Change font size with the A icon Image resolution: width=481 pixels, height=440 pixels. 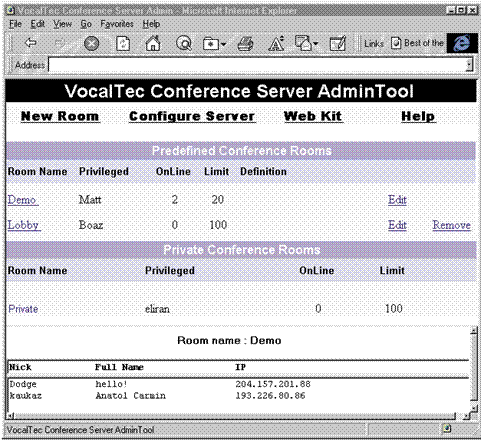point(276,44)
